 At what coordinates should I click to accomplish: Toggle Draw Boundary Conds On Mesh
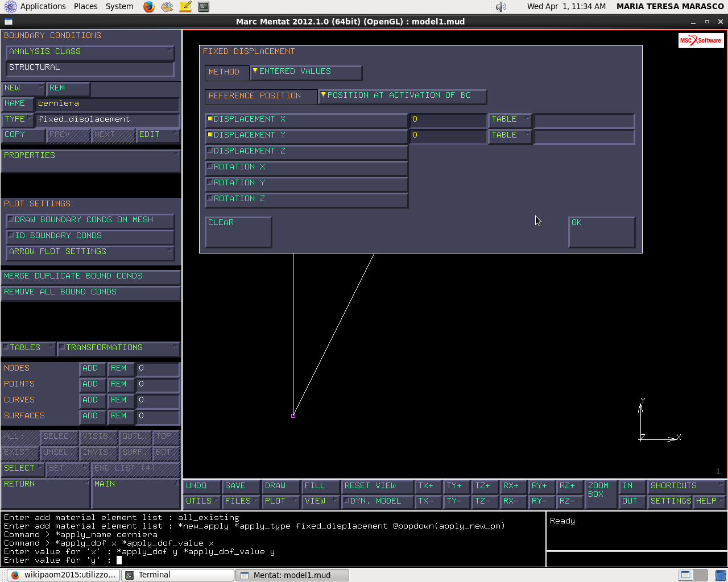pyautogui.click(x=90, y=221)
